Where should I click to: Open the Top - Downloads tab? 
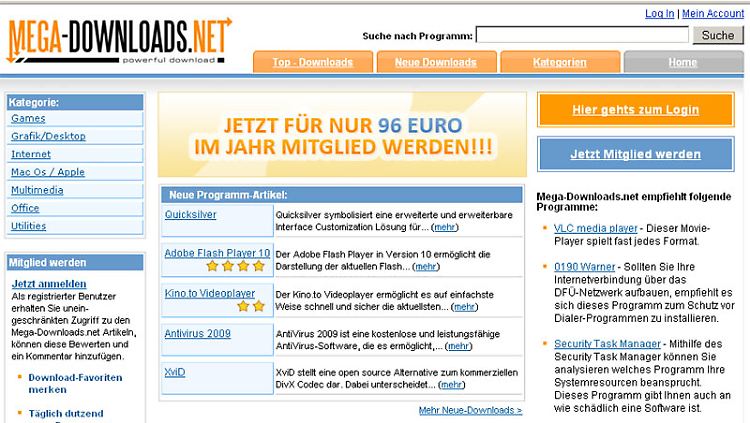click(x=312, y=62)
